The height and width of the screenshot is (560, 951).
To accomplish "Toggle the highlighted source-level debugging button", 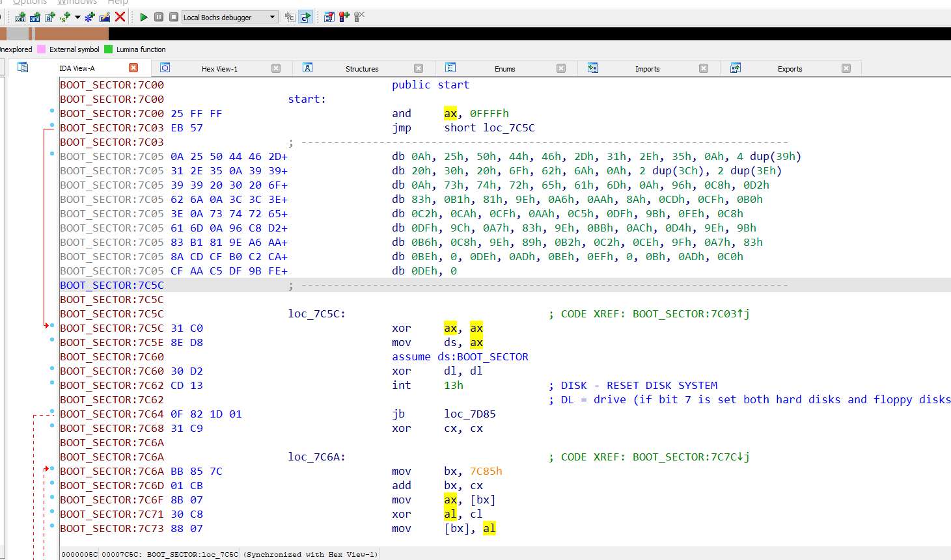I will pos(305,17).
